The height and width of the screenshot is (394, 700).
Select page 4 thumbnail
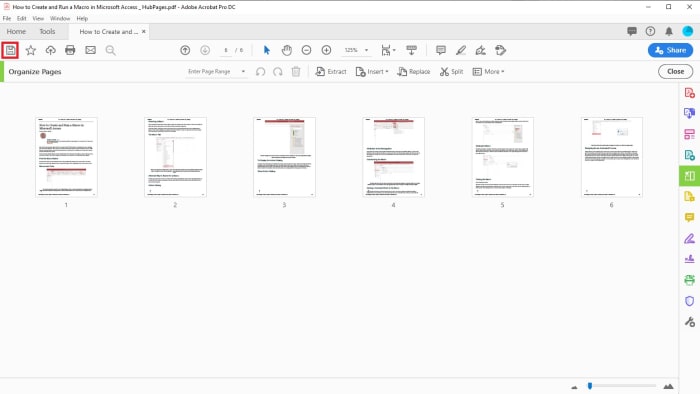tap(393, 157)
